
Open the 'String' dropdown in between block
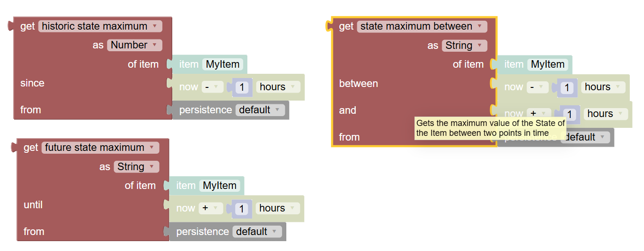click(x=464, y=46)
